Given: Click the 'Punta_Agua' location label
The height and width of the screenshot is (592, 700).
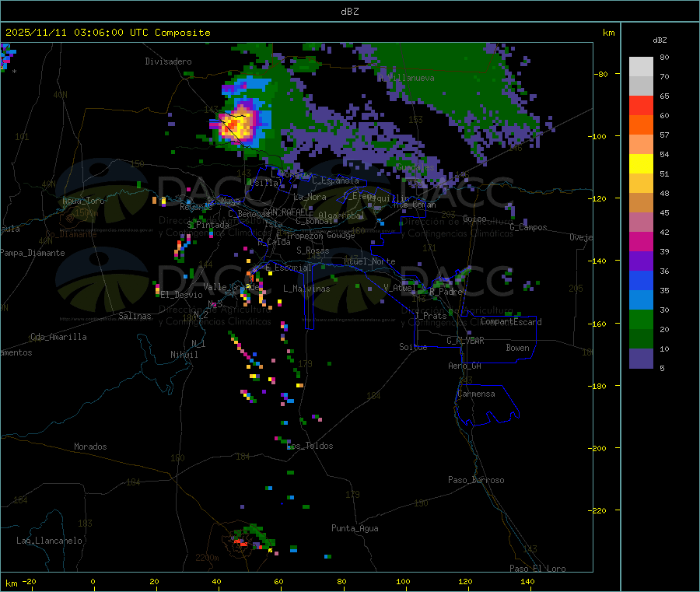Looking at the screenshot, I should point(355,528).
